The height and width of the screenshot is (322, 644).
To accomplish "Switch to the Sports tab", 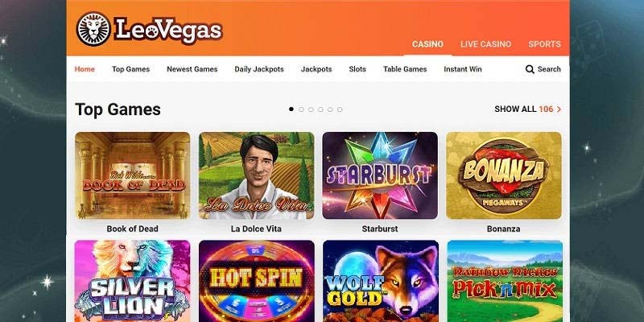I will point(544,44).
